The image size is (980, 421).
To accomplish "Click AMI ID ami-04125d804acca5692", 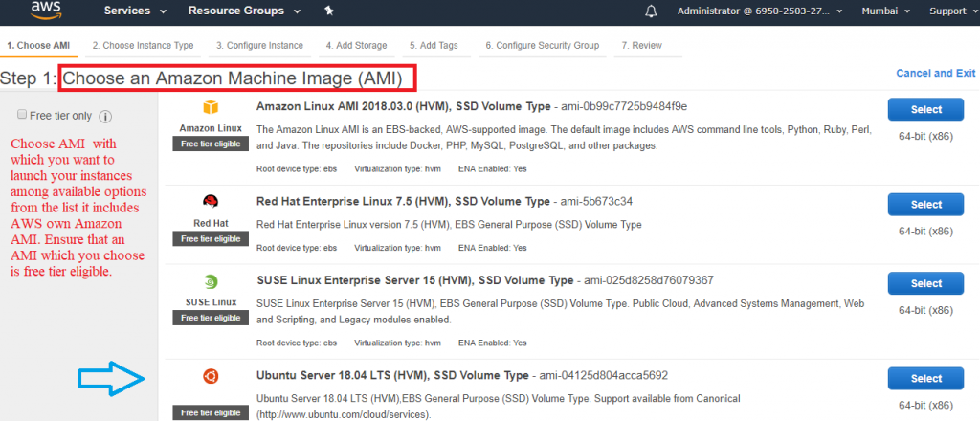I will (604, 375).
